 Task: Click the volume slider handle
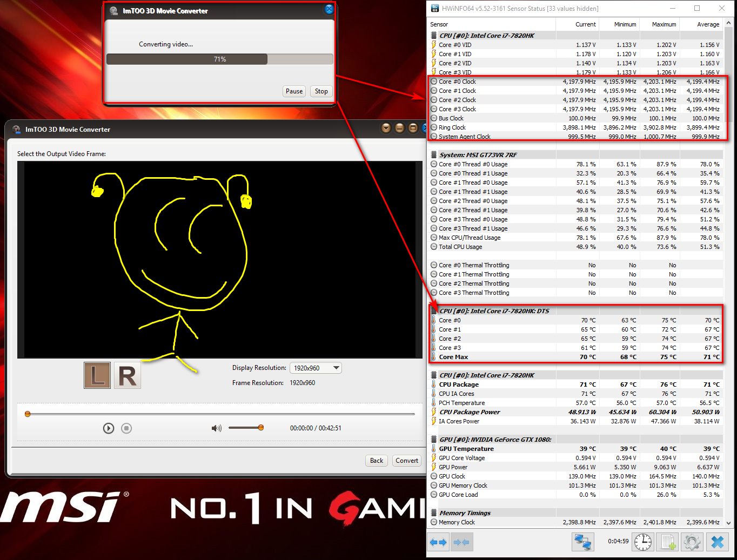[x=261, y=428]
